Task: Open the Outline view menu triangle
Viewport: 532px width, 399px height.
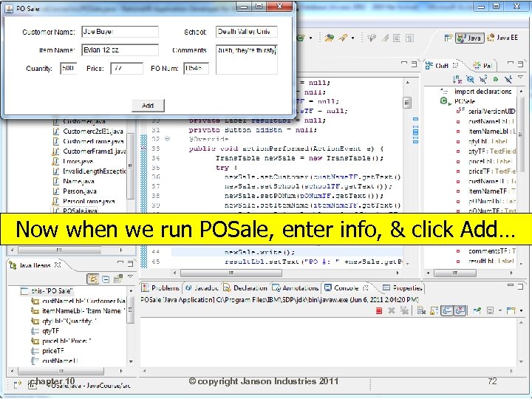Action: tap(520, 78)
